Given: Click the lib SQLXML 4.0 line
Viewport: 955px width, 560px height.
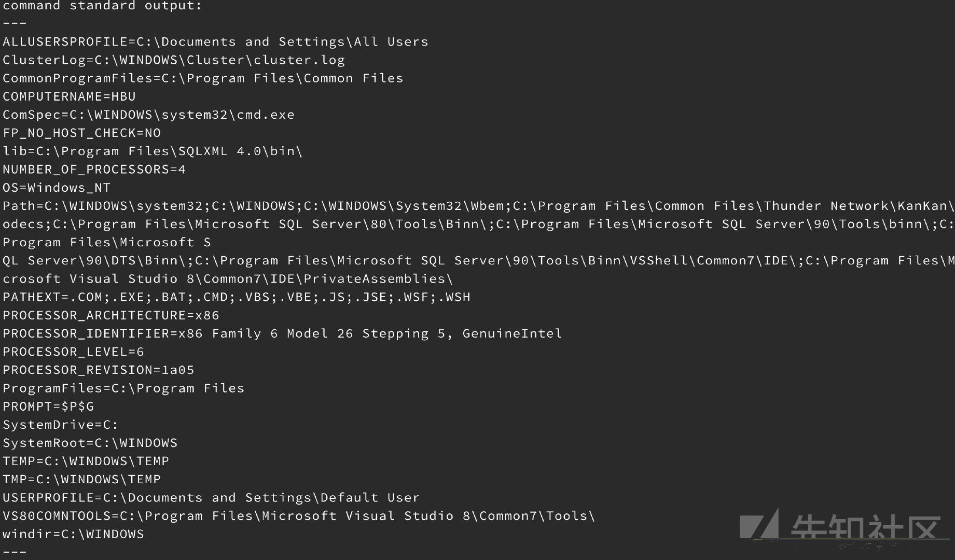Looking at the screenshot, I should coord(153,151).
